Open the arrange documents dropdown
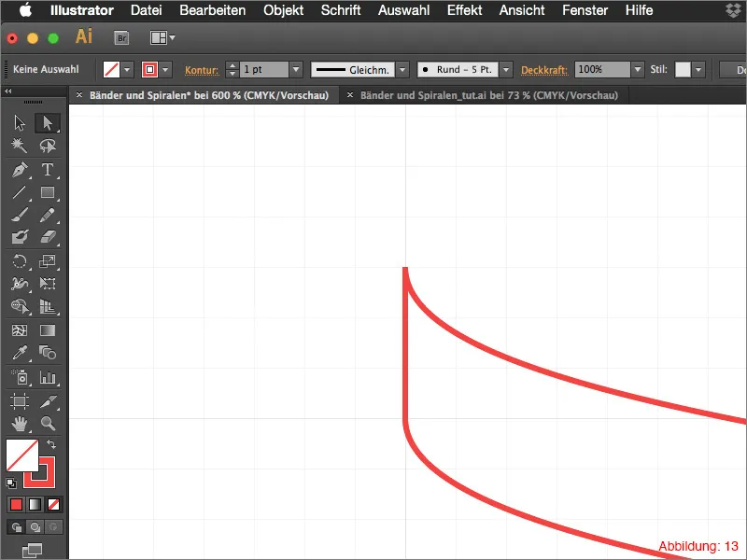 162,37
